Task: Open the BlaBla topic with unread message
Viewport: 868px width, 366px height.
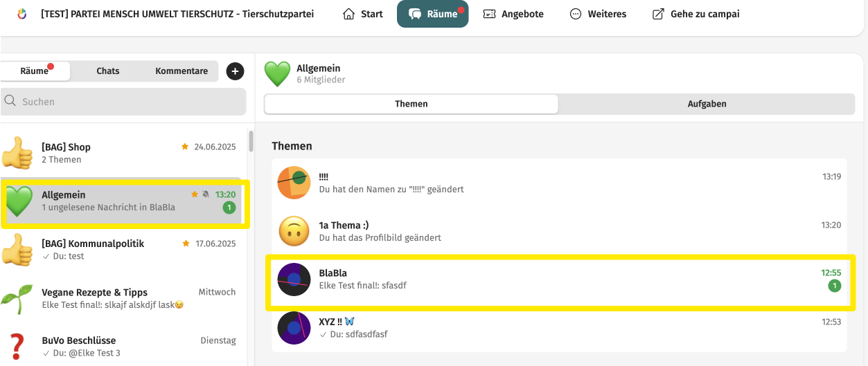Action: (561, 282)
